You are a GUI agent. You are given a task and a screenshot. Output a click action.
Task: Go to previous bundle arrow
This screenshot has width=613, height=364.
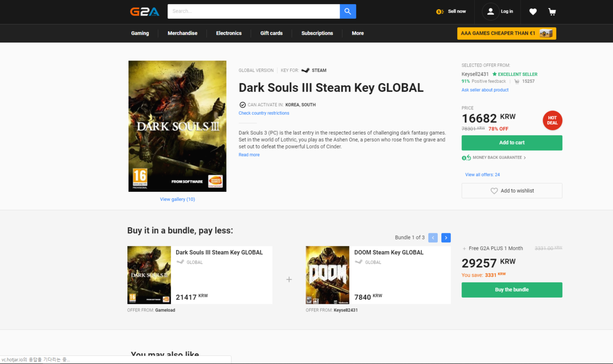point(433,238)
